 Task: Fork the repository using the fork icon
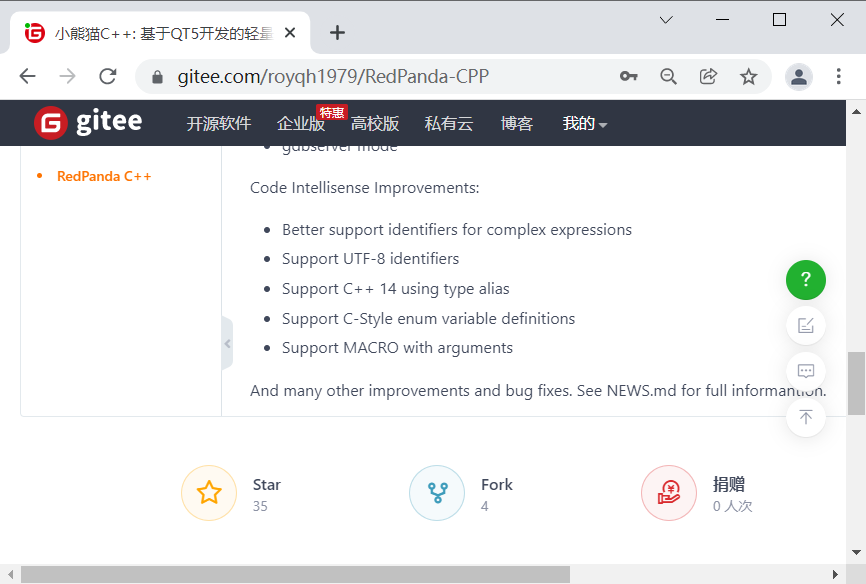[x=437, y=493]
